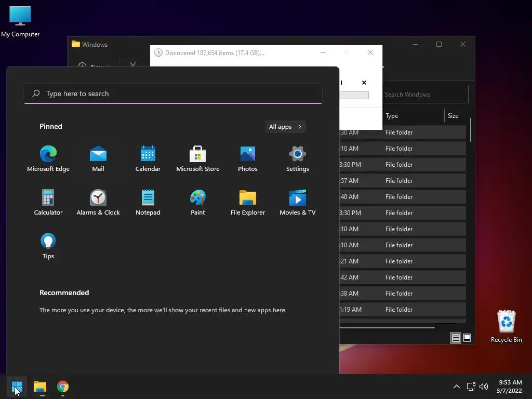Open Microsoft Edge from pinned apps
Viewport: 532px width, 399px height.
[48, 159]
